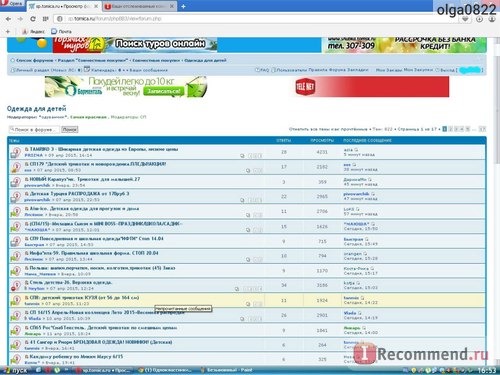The height and width of the screenshot is (375, 500).
Task: Click the page-jump icon in Стиль детства-26 row
Action: (237, 289)
